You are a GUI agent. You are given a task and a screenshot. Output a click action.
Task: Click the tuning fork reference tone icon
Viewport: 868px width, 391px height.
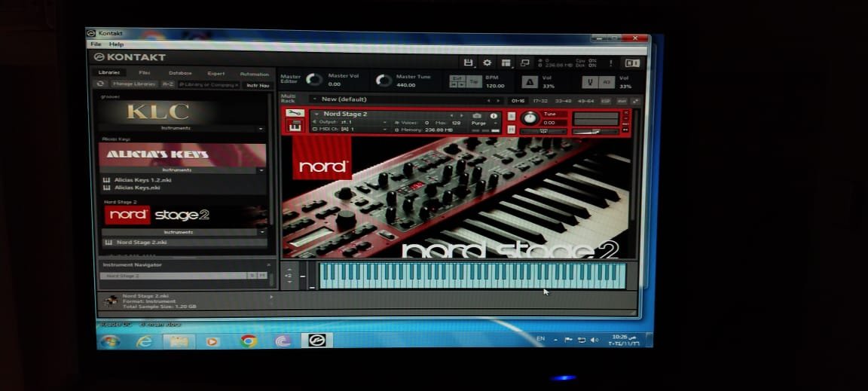590,82
